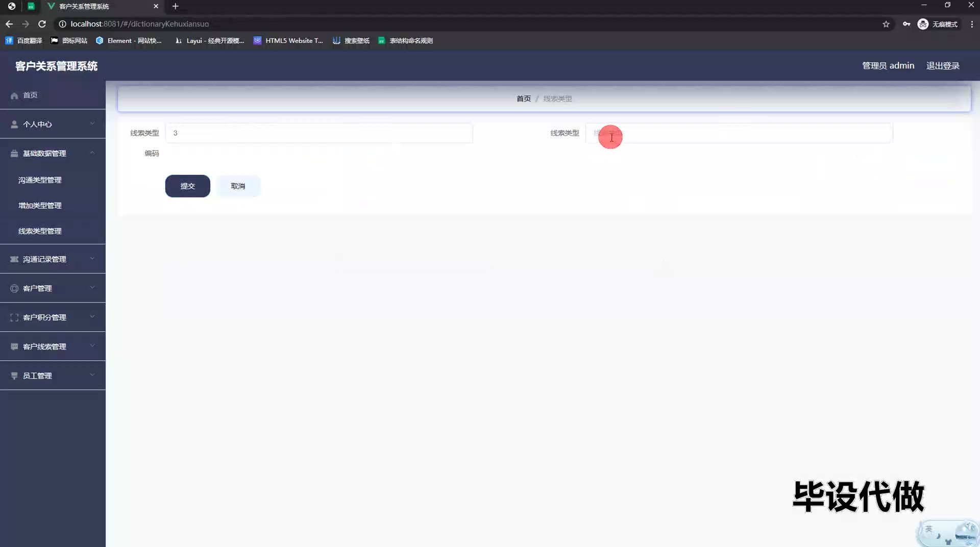The image size is (980, 547).
Task: Click 首页 in the breadcrumb
Action: (x=523, y=98)
